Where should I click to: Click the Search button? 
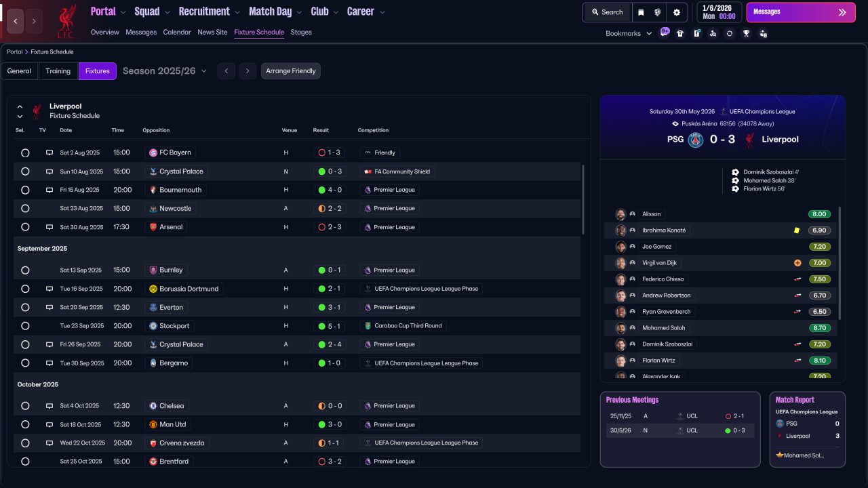[607, 12]
